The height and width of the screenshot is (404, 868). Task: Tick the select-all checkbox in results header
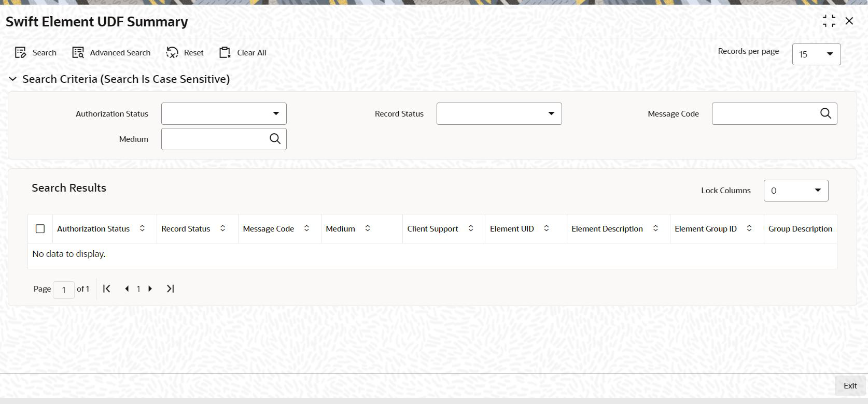[40, 228]
